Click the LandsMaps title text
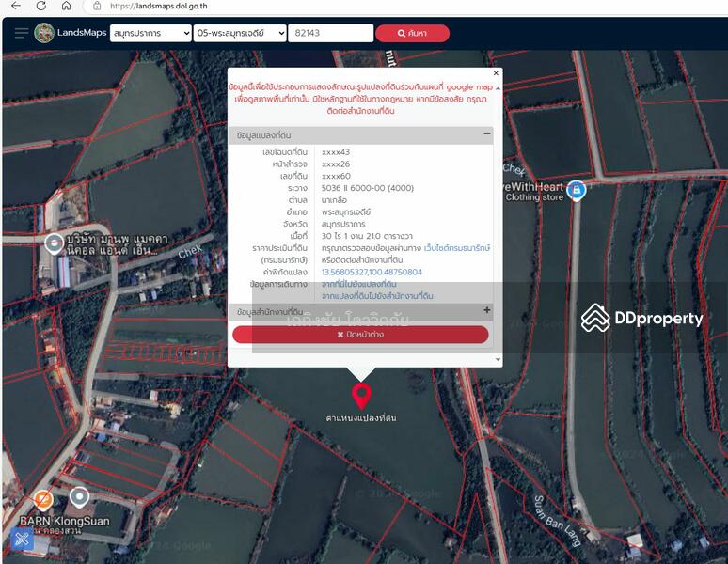This screenshot has width=728, height=564. (x=82, y=33)
